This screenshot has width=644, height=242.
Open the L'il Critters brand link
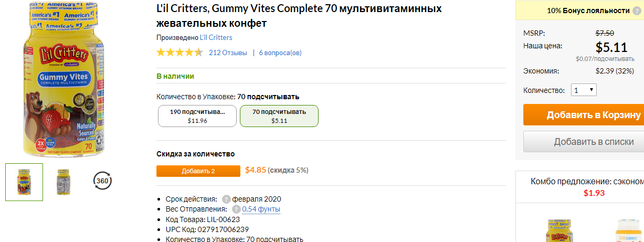(216, 37)
